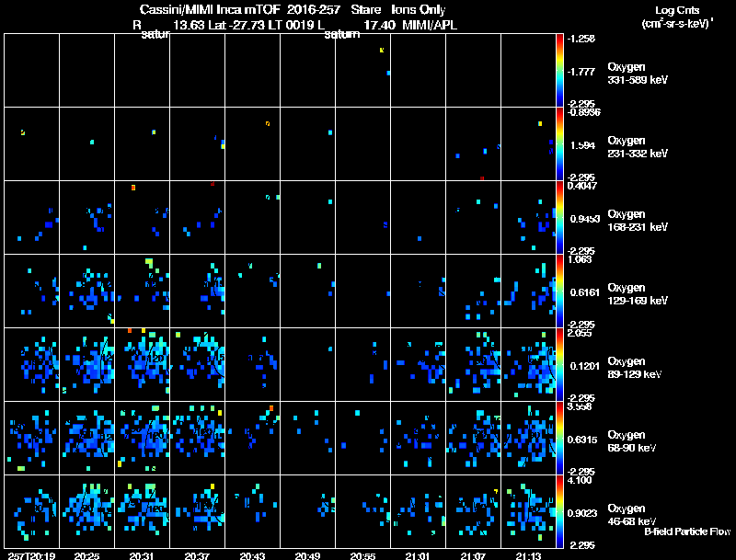Click the 129-169 keV color scale bar

pos(559,291)
